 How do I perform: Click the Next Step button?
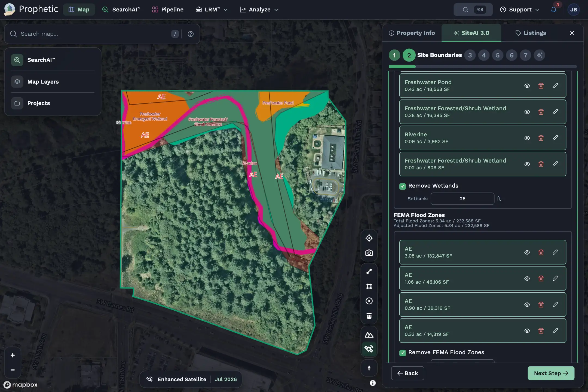pyautogui.click(x=551, y=373)
